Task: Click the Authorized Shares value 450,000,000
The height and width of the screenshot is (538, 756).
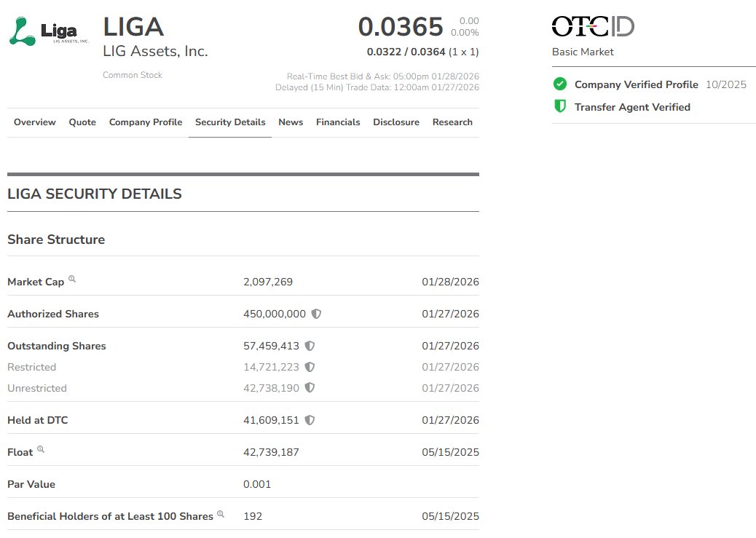Action: point(275,314)
